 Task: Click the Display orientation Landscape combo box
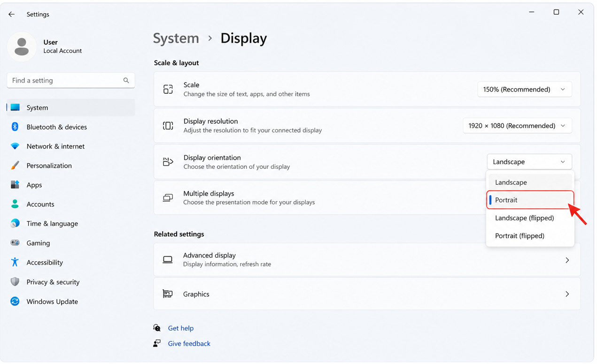(x=529, y=162)
